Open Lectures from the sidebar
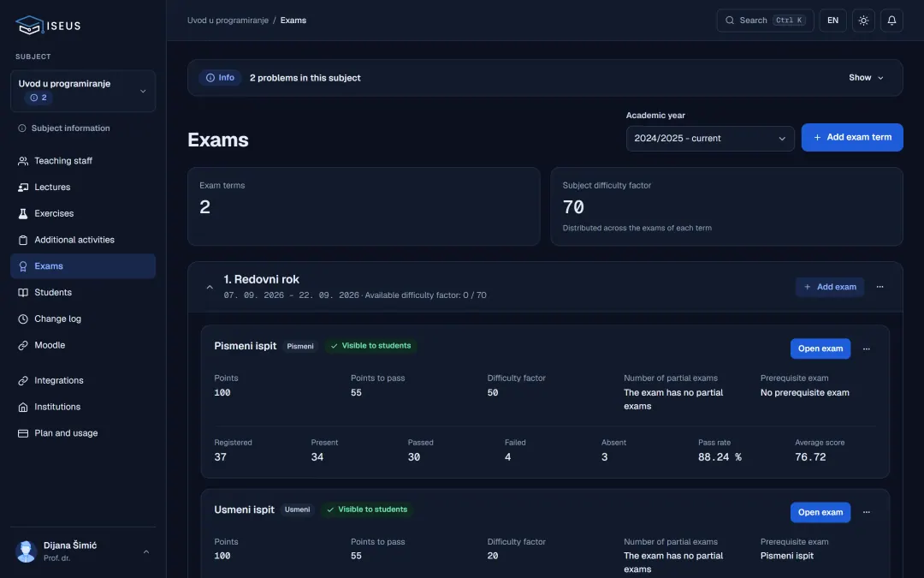 click(83, 187)
